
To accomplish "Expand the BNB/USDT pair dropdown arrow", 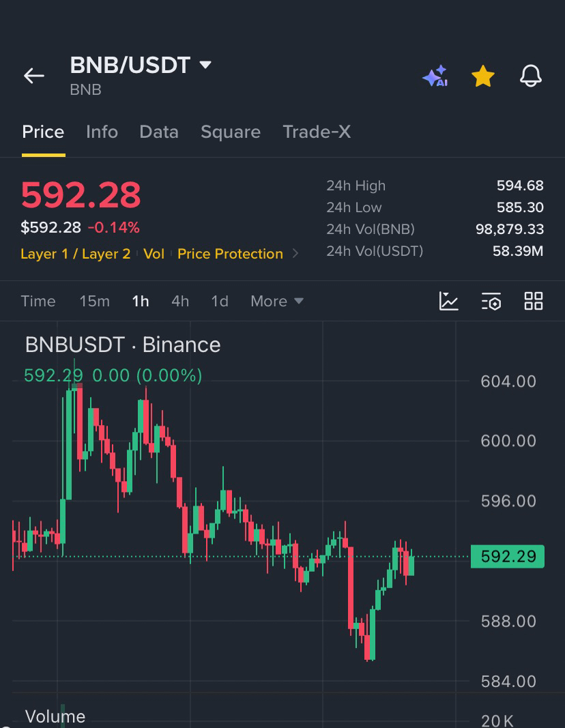I will (205, 65).
